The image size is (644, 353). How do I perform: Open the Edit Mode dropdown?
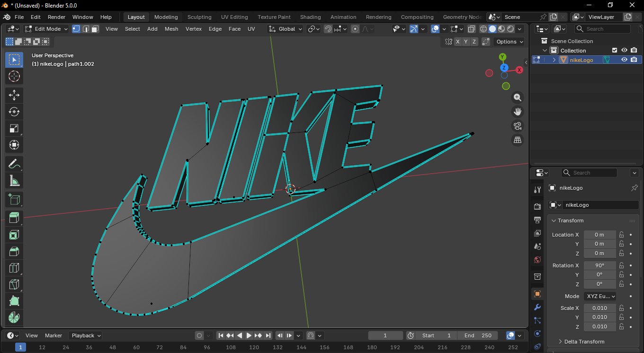(47, 29)
